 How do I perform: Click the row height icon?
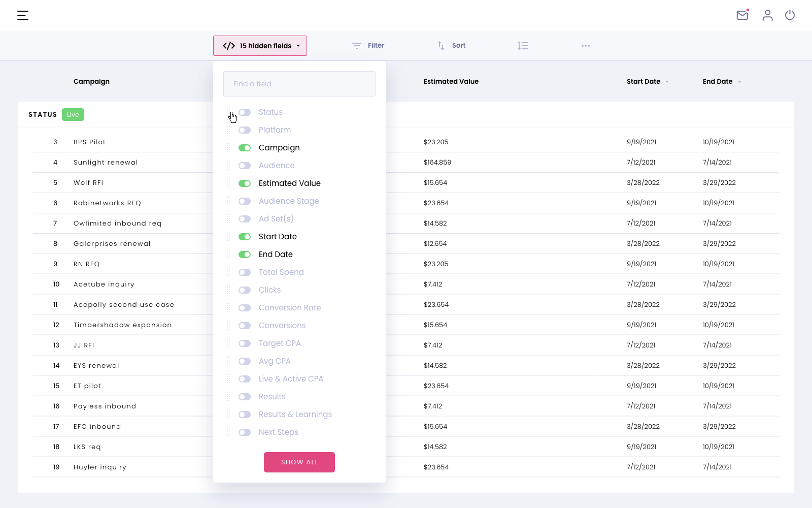tap(523, 46)
